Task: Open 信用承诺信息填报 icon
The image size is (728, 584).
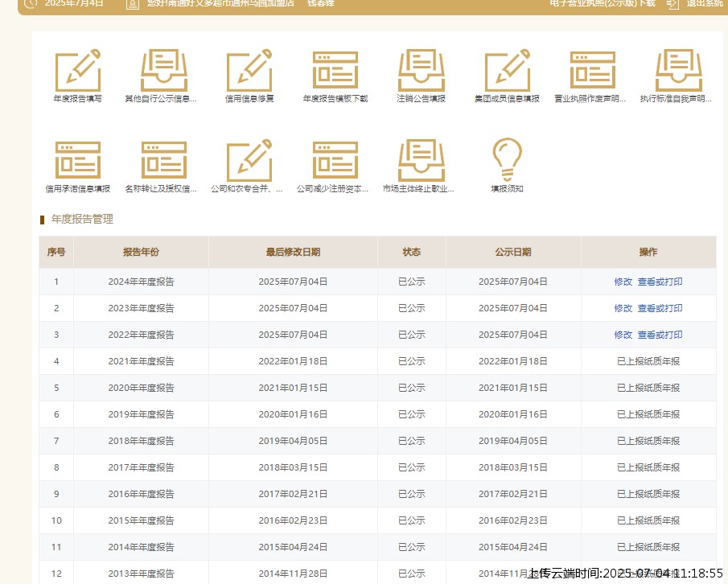Action: (77, 160)
